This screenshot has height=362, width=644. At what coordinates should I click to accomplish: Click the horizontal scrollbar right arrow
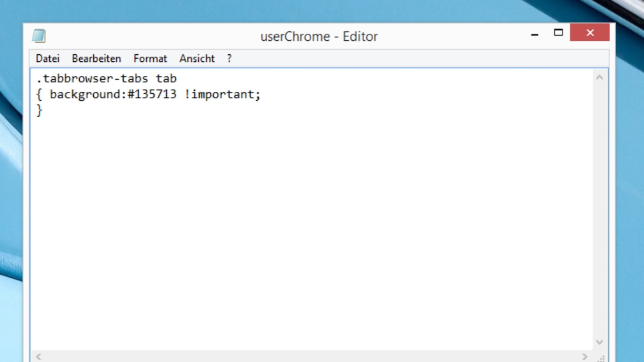point(585,357)
